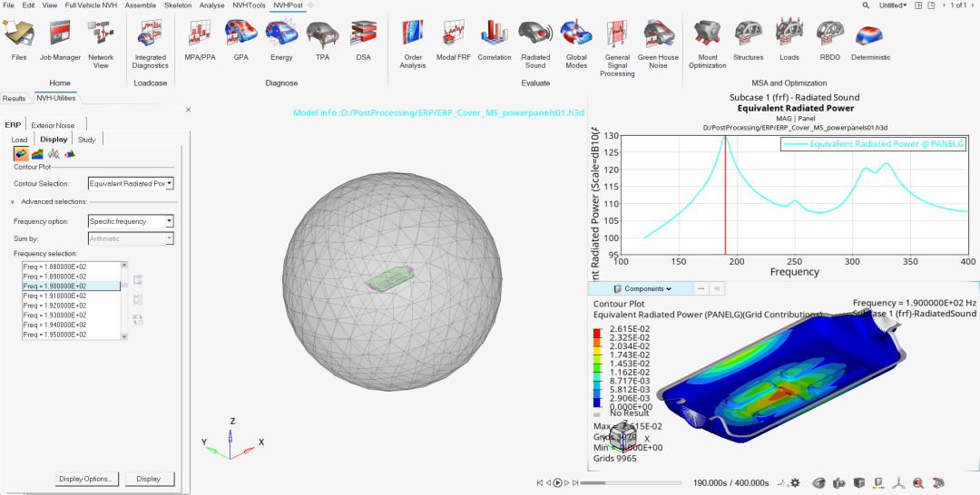The width and height of the screenshot is (980, 495).
Task: Open the Frequency option dropdown
Action: (131, 221)
